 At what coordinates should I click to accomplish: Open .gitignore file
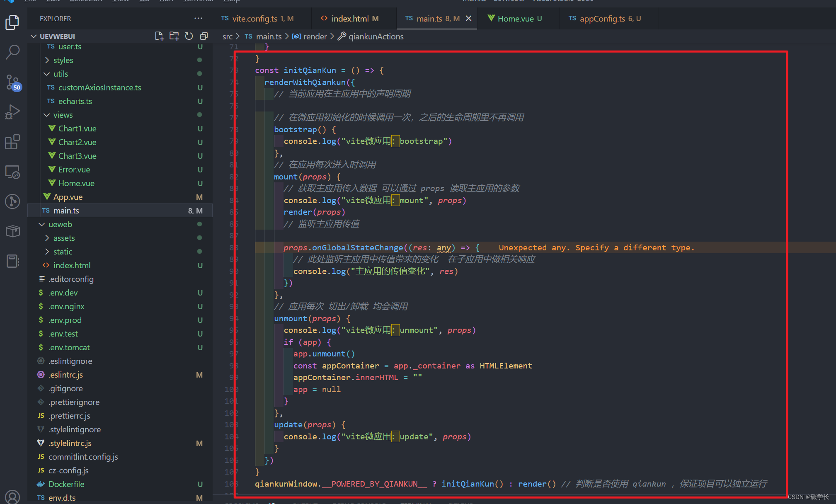120,388
